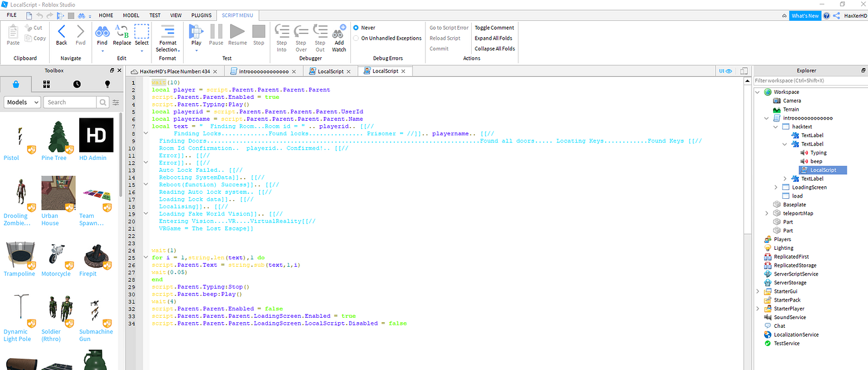Image resolution: width=868 pixels, height=370 pixels.
Task: Open the Toolbox filter options beside the search box
Action: pos(116,102)
